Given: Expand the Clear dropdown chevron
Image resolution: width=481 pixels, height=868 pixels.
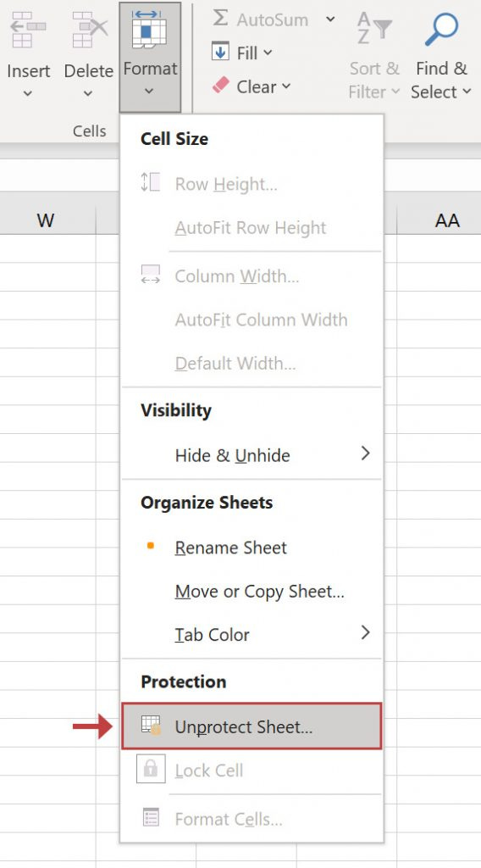Looking at the screenshot, I should point(286,86).
